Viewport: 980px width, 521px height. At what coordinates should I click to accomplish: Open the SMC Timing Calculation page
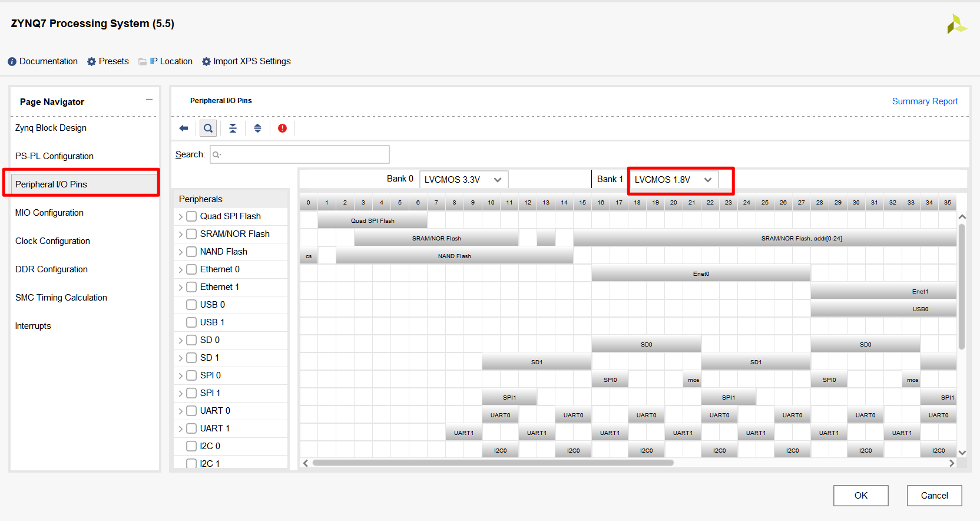coord(61,298)
